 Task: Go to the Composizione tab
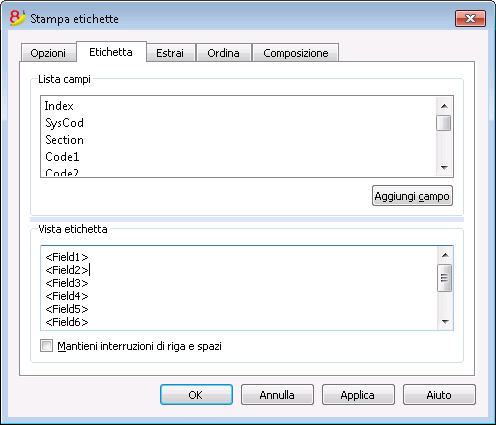[296, 53]
